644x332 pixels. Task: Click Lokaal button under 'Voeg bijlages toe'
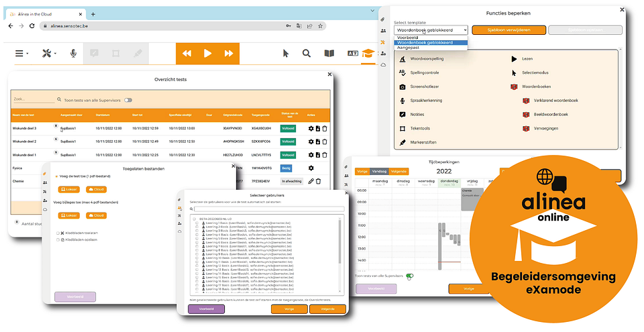(68, 215)
